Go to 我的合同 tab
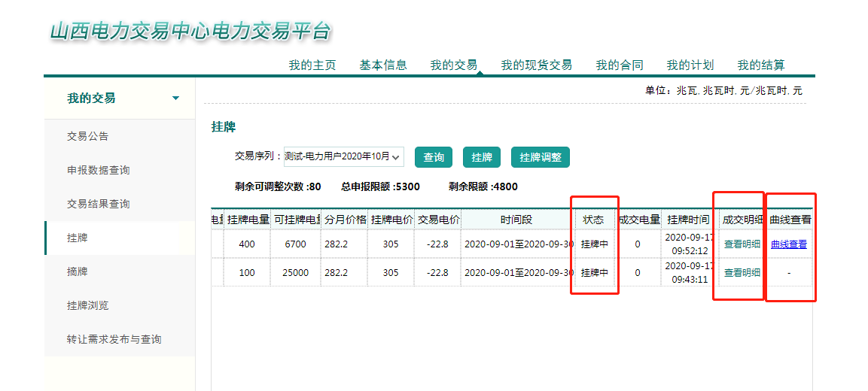The image size is (868, 391). click(x=620, y=65)
